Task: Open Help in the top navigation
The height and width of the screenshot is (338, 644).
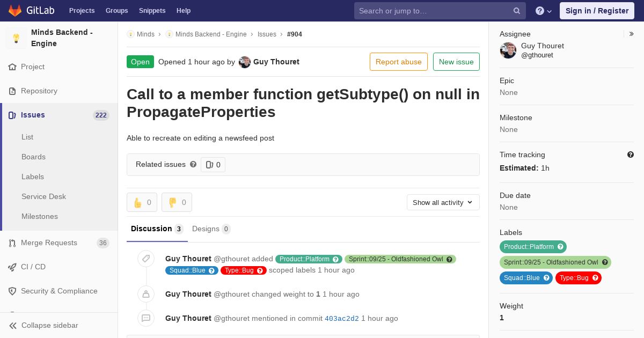Action: point(184,11)
